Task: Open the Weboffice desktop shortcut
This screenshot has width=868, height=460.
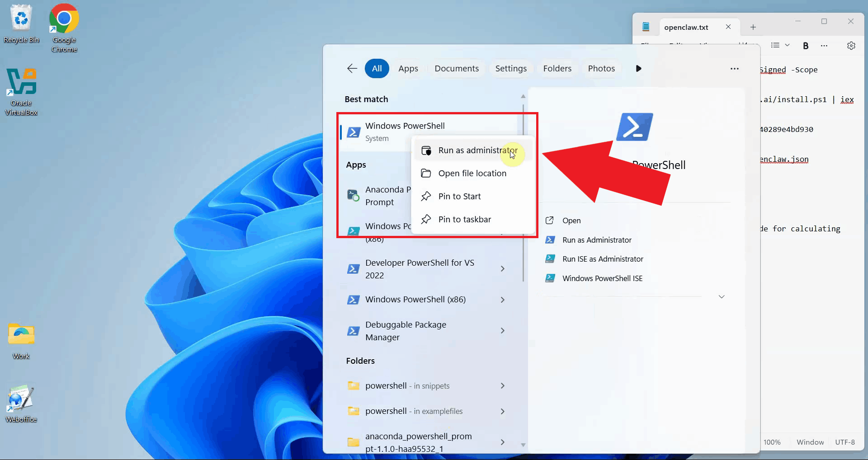Action: coord(21,403)
